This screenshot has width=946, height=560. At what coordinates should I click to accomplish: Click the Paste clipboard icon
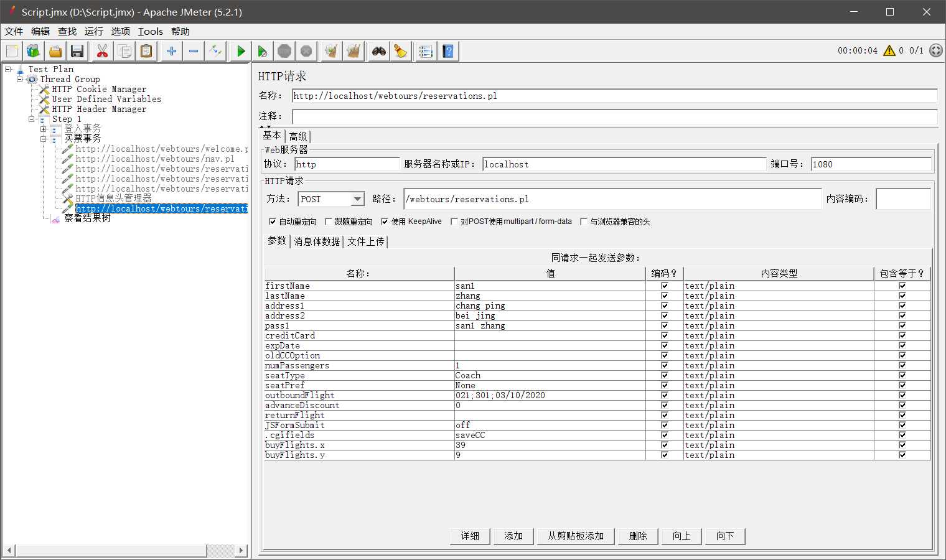146,51
